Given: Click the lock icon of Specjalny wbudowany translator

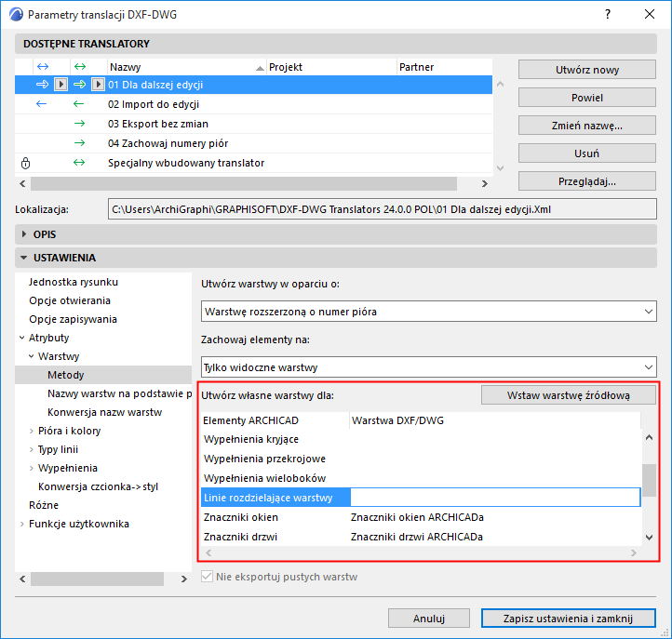Looking at the screenshot, I should (x=26, y=163).
